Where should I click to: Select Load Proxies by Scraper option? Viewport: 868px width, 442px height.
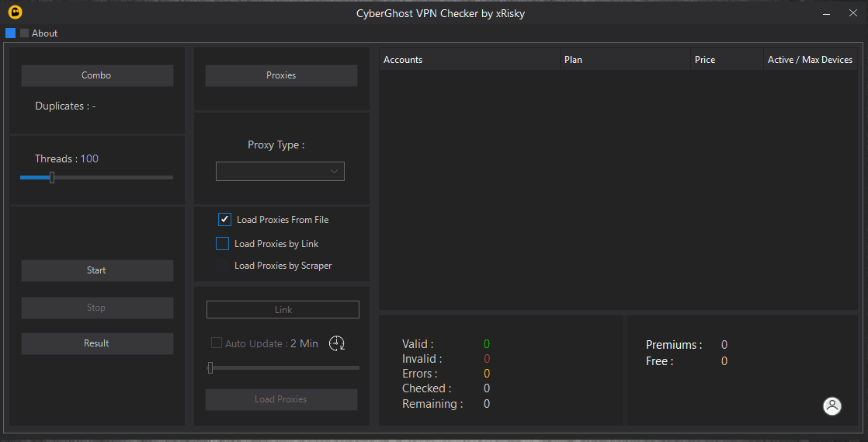(223, 266)
